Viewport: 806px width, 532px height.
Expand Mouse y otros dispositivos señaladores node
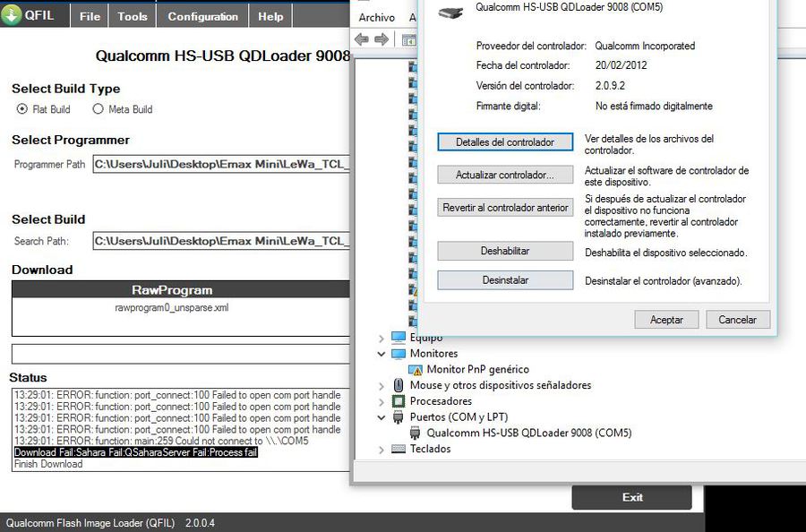[381, 386]
